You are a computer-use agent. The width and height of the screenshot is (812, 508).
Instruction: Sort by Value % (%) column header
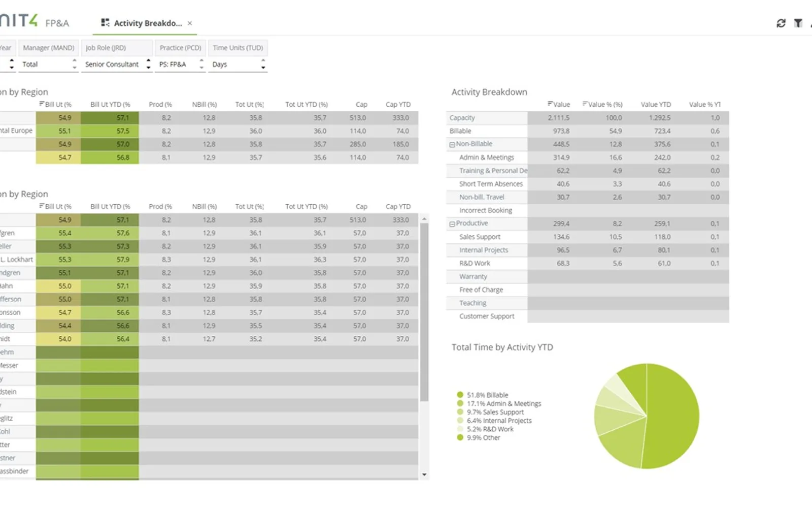click(x=602, y=104)
